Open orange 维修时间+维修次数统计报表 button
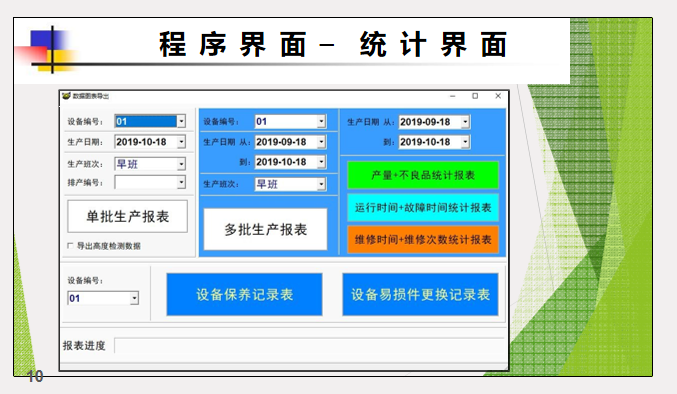Screen dimensions: 677x394 pyautogui.click(x=423, y=240)
